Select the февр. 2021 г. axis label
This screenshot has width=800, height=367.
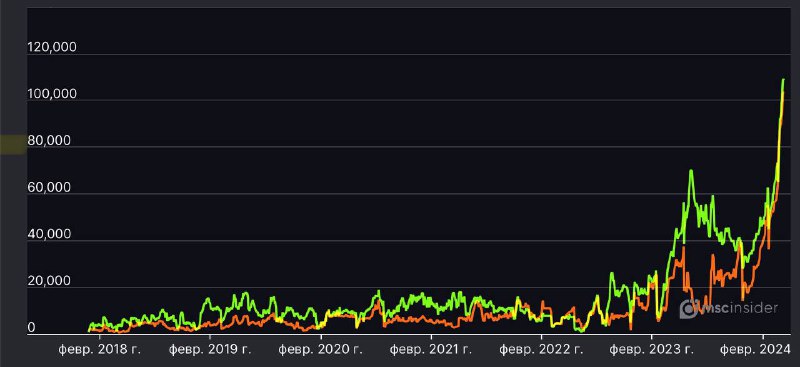[x=431, y=350]
